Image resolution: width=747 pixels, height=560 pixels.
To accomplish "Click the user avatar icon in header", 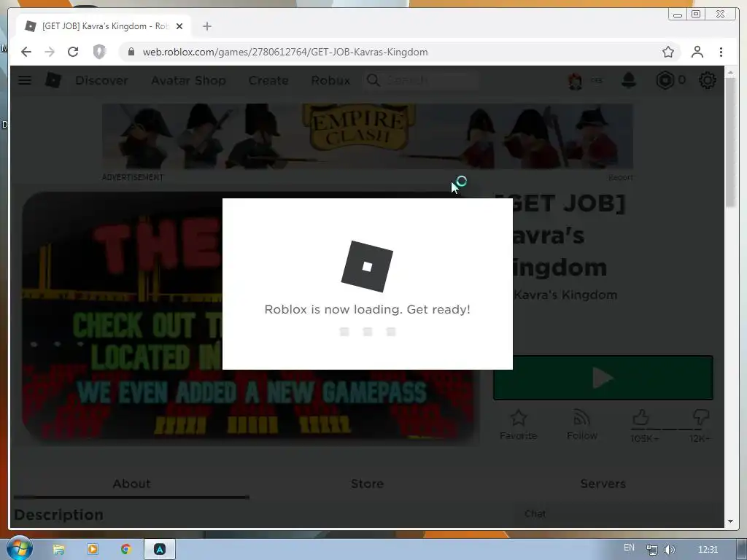I will [575, 81].
